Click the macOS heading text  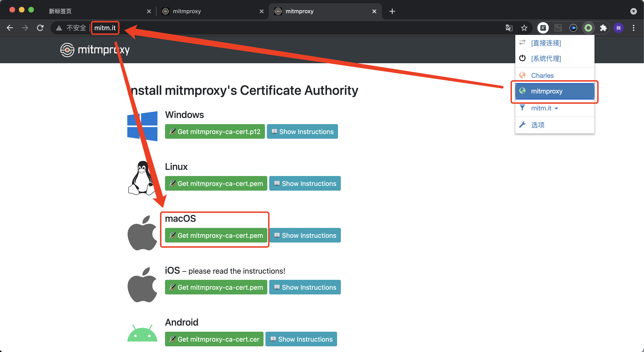(x=181, y=218)
